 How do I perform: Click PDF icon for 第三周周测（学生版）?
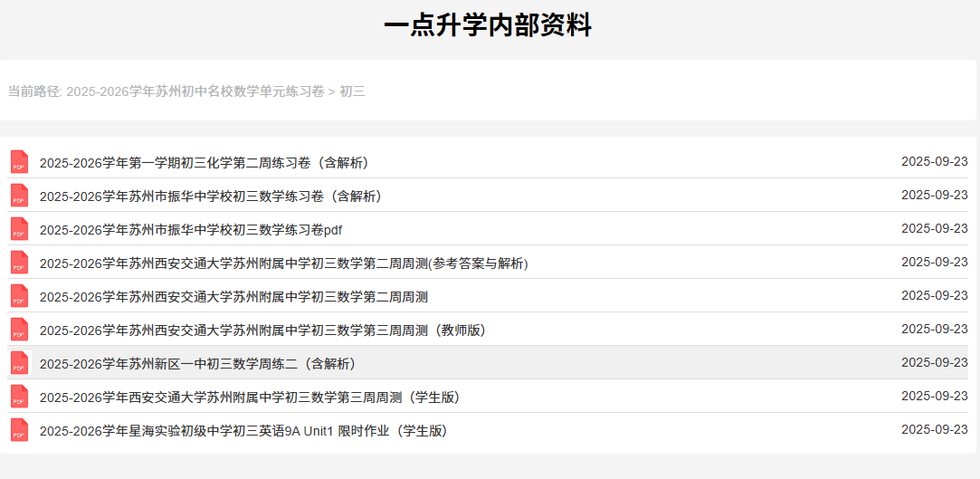pos(19,397)
